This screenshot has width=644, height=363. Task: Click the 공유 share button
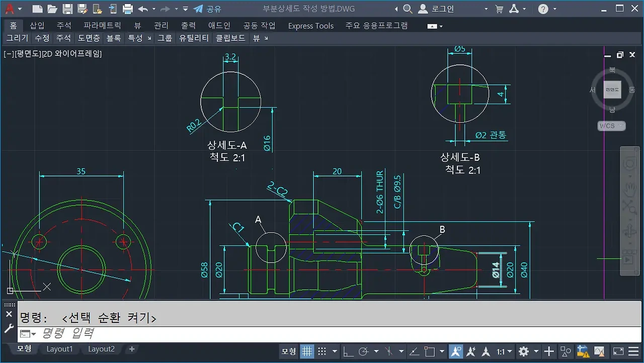point(207,9)
